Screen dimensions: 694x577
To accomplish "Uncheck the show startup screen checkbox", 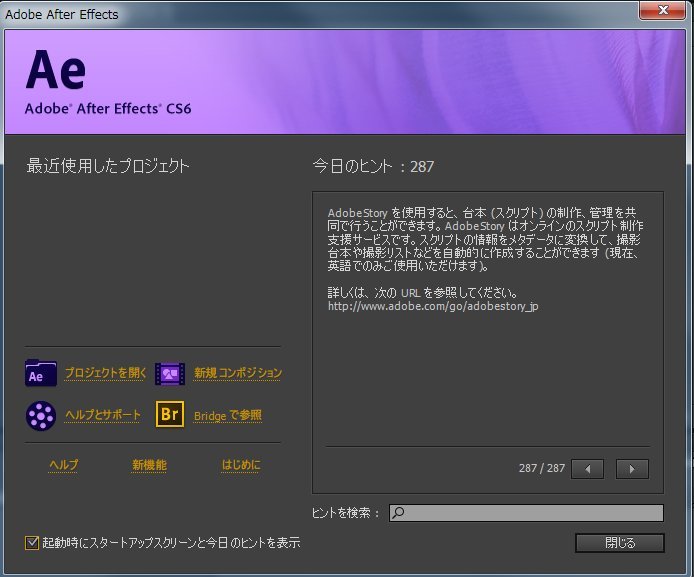I will tap(31, 542).
